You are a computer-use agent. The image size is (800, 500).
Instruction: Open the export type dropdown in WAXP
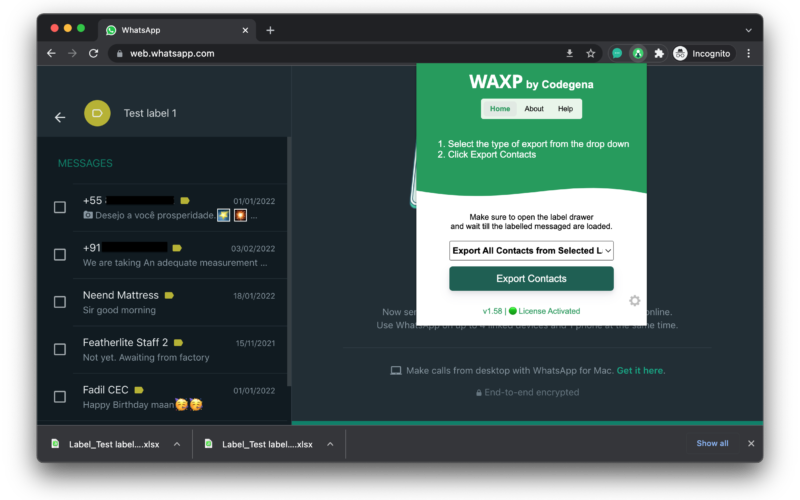point(531,250)
